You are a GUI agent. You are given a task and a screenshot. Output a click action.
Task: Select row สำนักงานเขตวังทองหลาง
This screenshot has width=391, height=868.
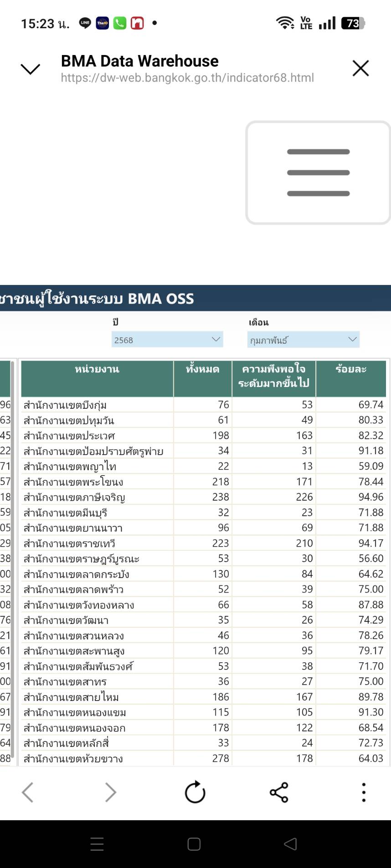pyautogui.click(x=203, y=604)
